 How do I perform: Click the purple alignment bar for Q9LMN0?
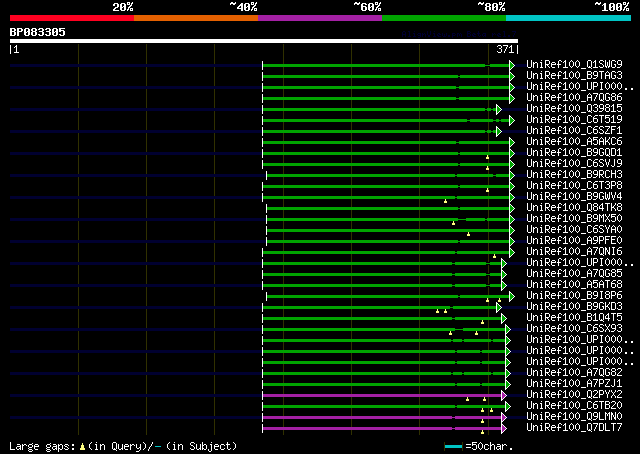382,418
